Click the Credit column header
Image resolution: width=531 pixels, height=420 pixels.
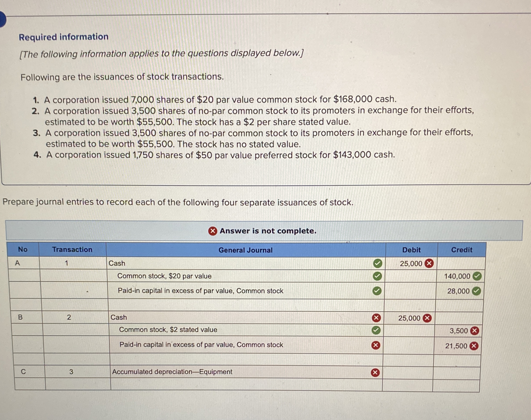(462, 250)
